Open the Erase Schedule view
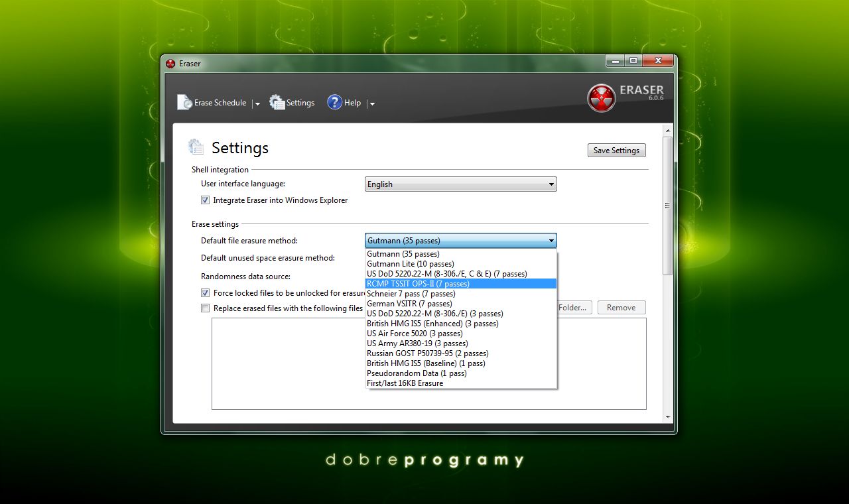The height and width of the screenshot is (504, 849). pos(212,103)
